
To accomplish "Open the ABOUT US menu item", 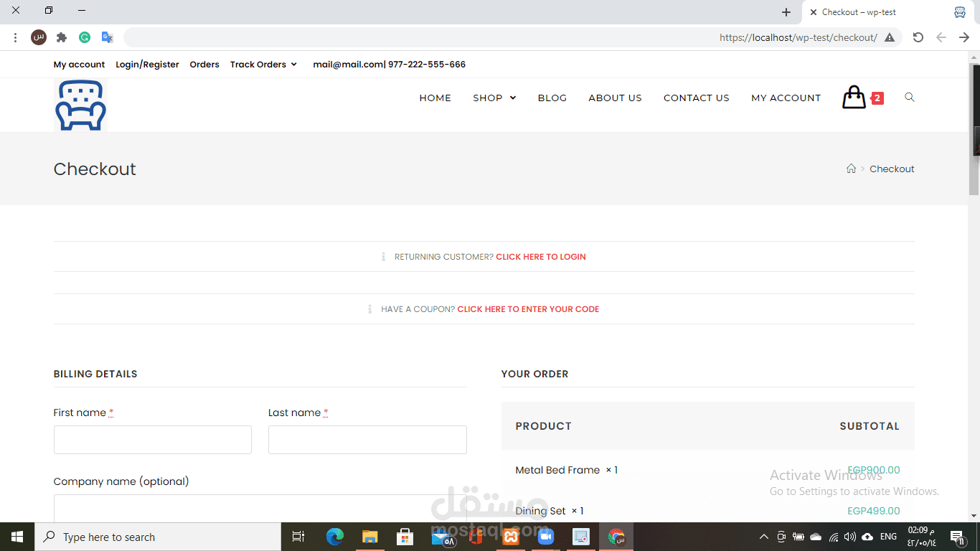I will click(615, 98).
